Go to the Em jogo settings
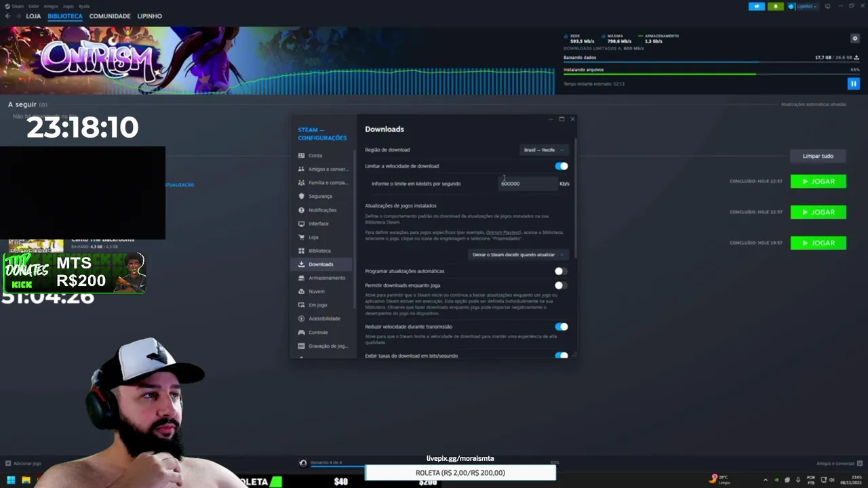Image resolution: width=868 pixels, height=488 pixels. (321, 304)
